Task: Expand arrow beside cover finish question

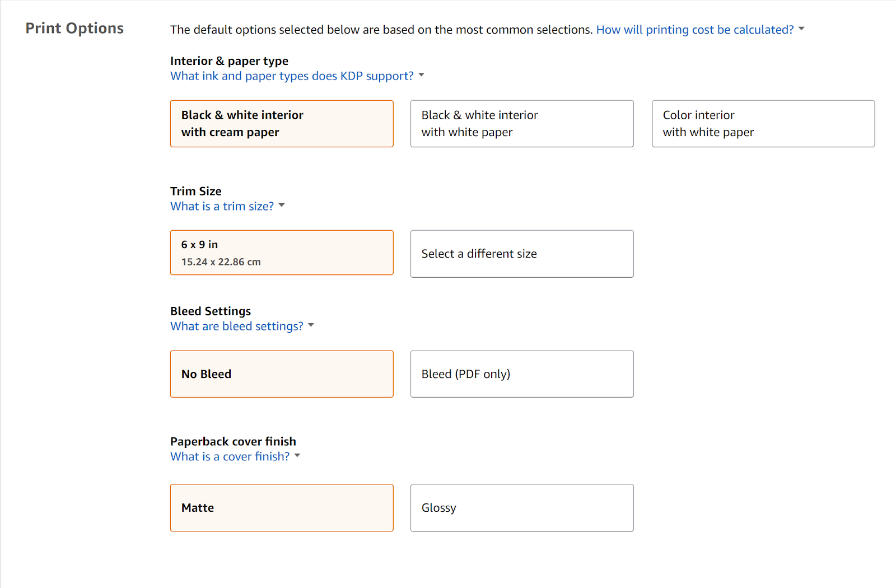Action: [x=297, y=456]
